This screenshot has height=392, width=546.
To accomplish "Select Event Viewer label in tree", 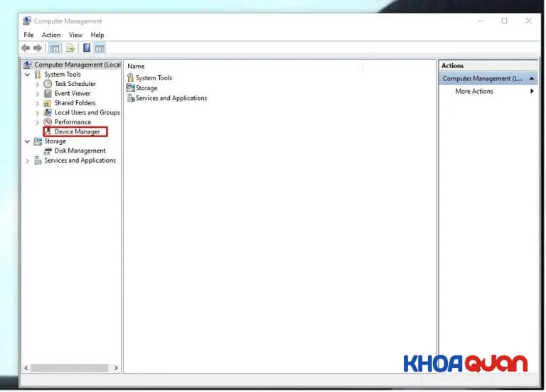I will click(73, 93).
